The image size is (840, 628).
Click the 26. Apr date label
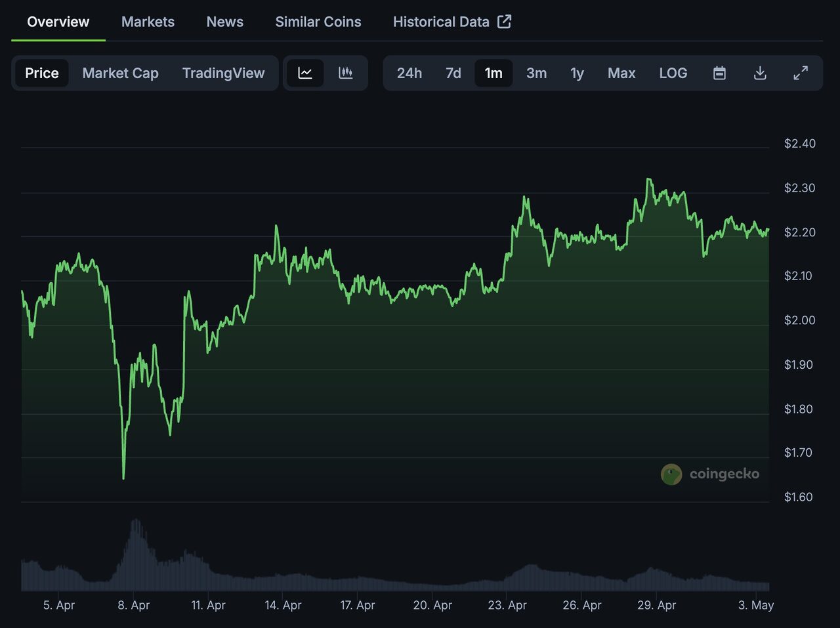click(582, 605)
